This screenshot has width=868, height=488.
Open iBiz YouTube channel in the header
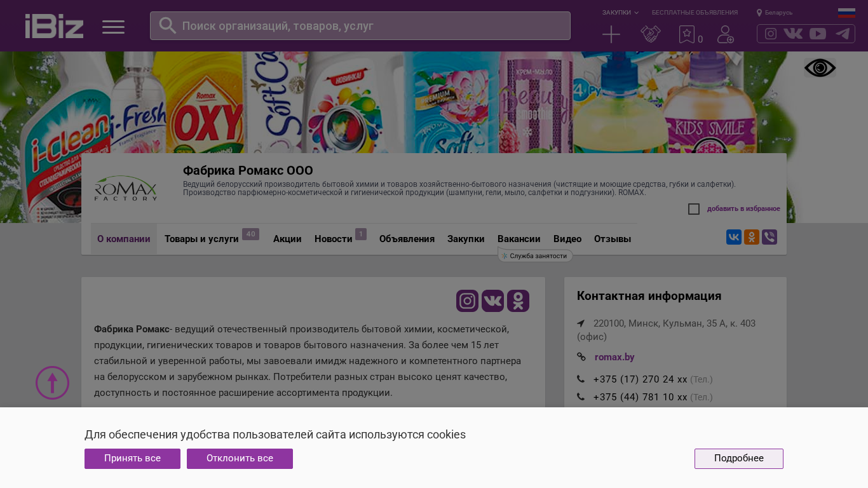pos(818,34)
